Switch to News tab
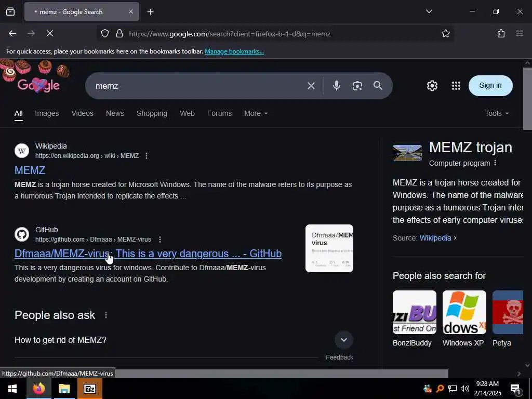Screen dimensions: 532x399 (115, 113)
